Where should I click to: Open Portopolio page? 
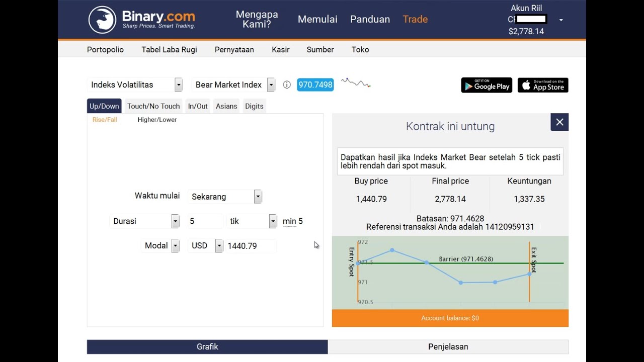pyautogui.click(x=105, y=50)
